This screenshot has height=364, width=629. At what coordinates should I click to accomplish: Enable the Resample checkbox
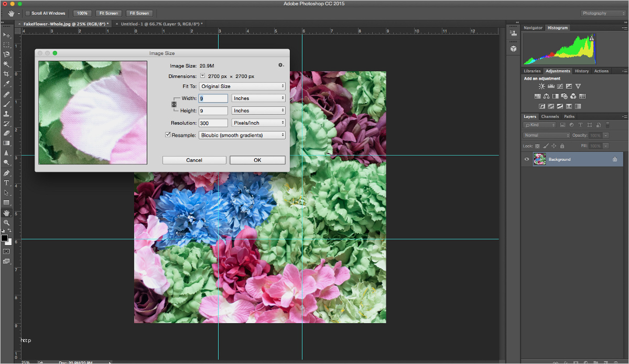[168, 134]
